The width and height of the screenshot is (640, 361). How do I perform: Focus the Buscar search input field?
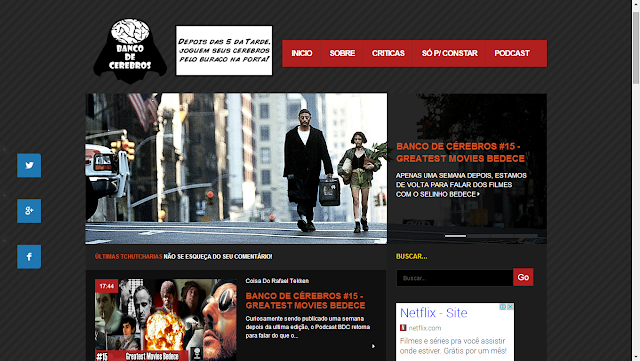tap(455, 278)
